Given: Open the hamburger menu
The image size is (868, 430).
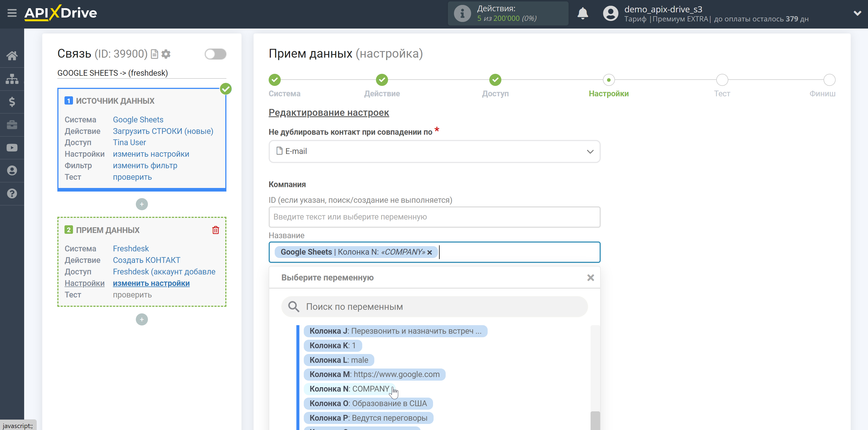Looking at the screenshot, I should [12, 13].
